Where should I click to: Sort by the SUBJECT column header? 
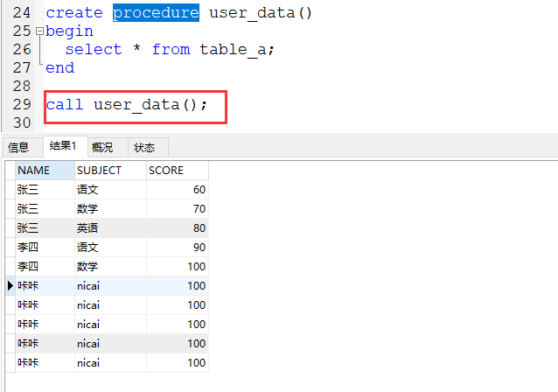point(110,170)
